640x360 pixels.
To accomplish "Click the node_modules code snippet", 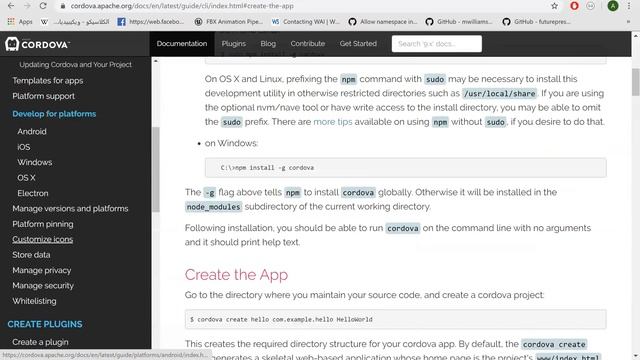I will [x=213, y=207].
